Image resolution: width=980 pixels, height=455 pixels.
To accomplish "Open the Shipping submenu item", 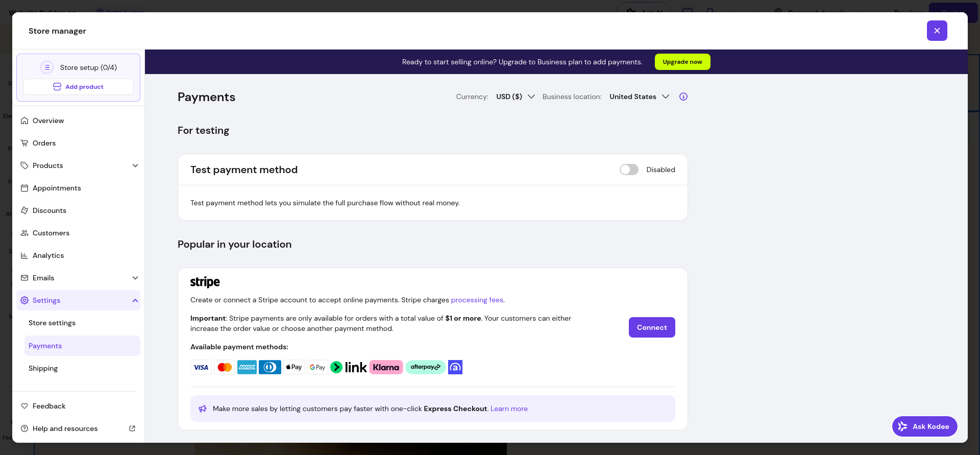I will pos(82,368).
